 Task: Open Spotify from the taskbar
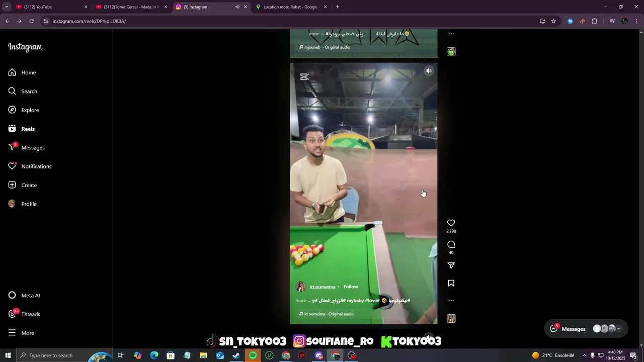tap(253, 355)
